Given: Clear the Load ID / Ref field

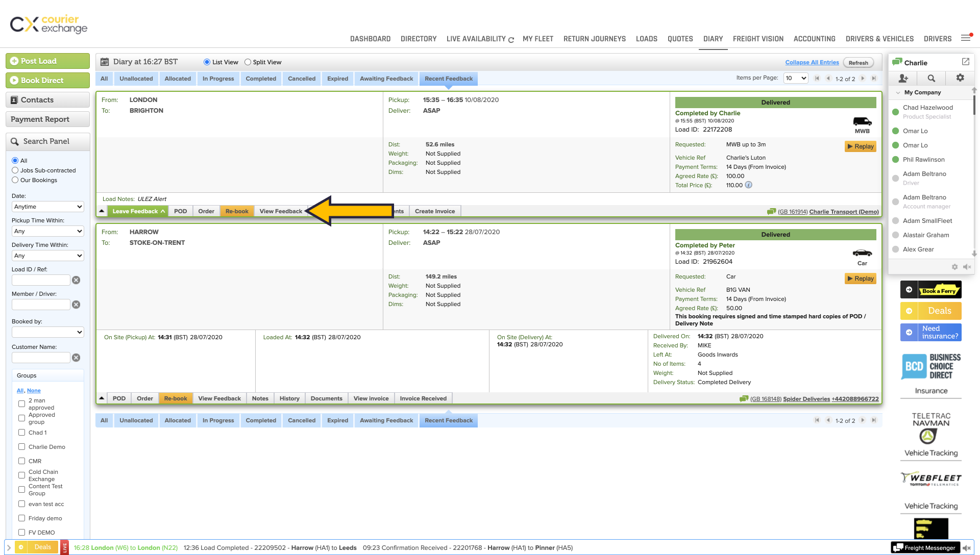Looking at the screenshot, I should 76,280.
